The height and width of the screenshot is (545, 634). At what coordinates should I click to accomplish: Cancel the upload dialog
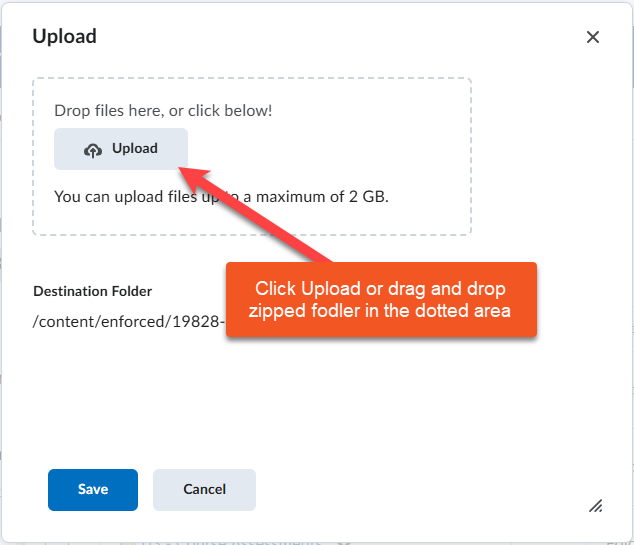(x=204, y=490)
